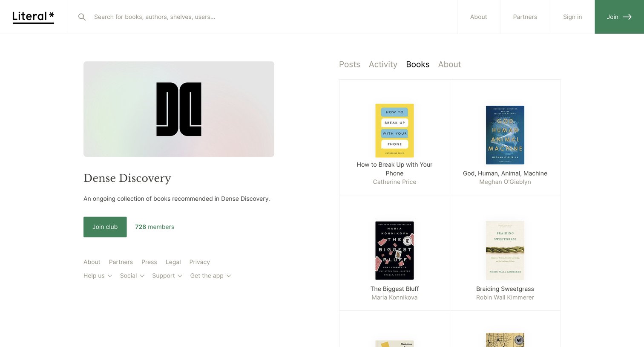
Task: Click the search magnifier icon
Action: click(x=82, y=17)
